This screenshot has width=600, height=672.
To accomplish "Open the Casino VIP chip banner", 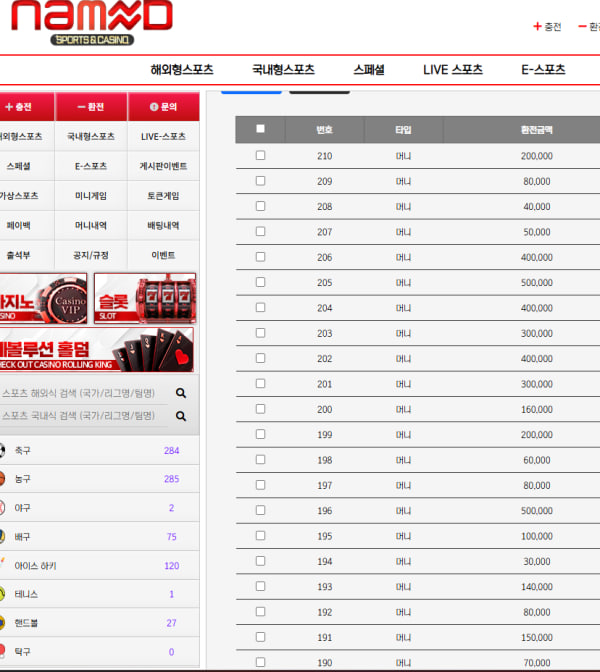I will pyautogui.click(x=43, y=298).
